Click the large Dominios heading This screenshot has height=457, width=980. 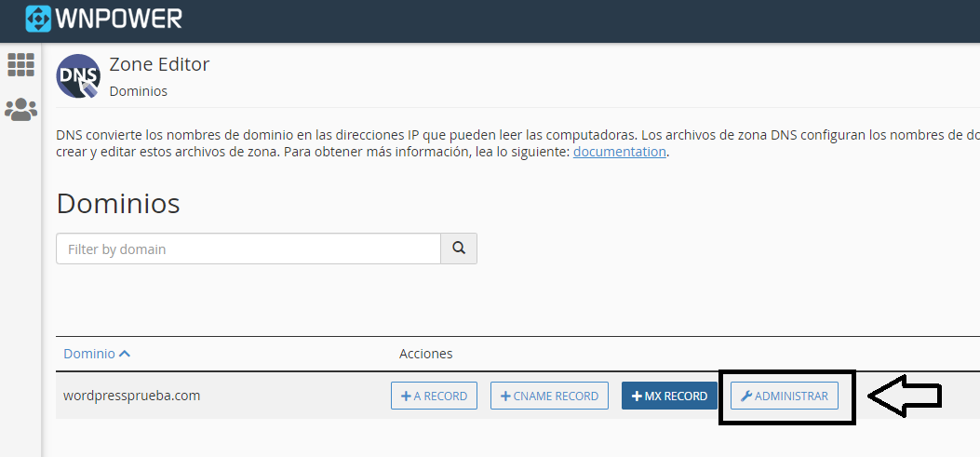[x=118, y=203]
